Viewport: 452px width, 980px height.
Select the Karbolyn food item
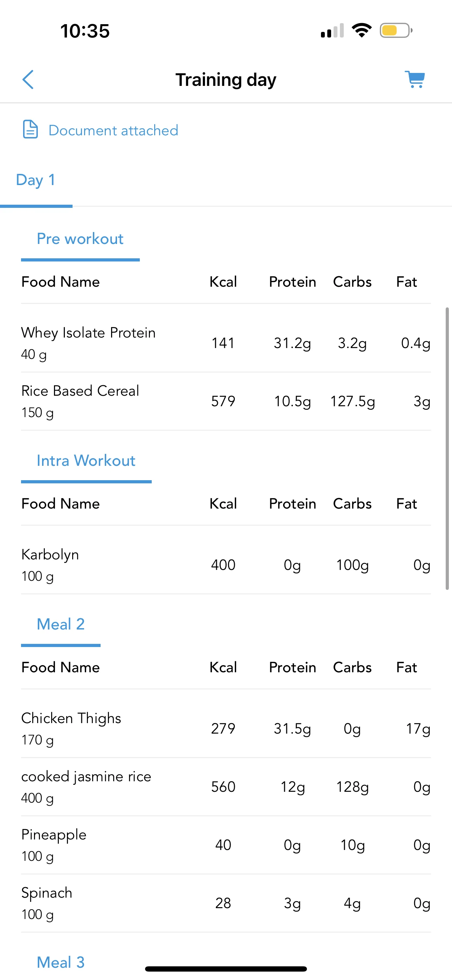tap(226, 565)
